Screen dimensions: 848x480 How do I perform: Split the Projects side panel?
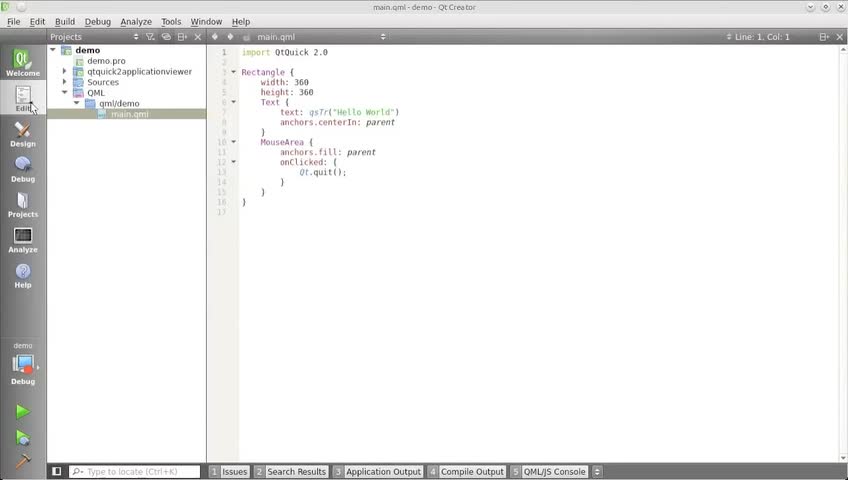[182, 37]
